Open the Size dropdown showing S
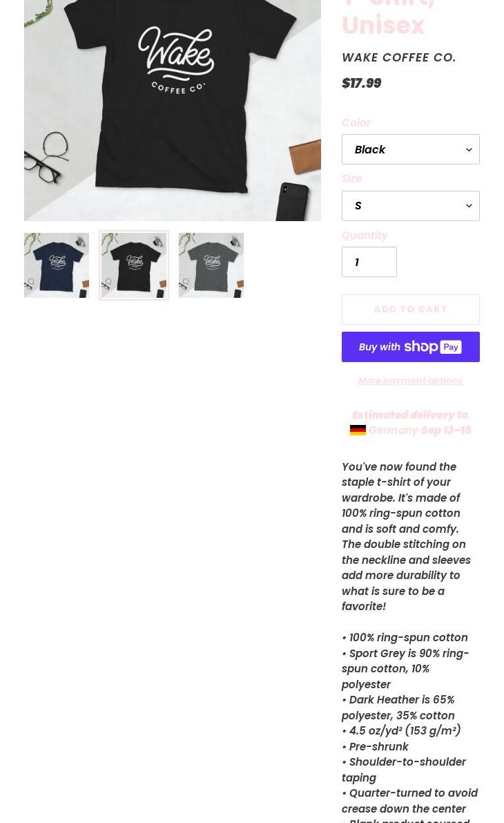 click(410, 206)
